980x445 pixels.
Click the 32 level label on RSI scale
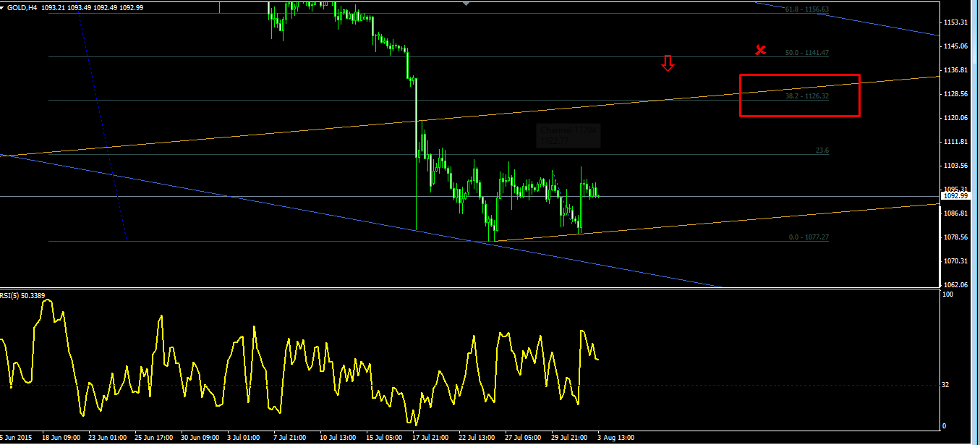946,386
